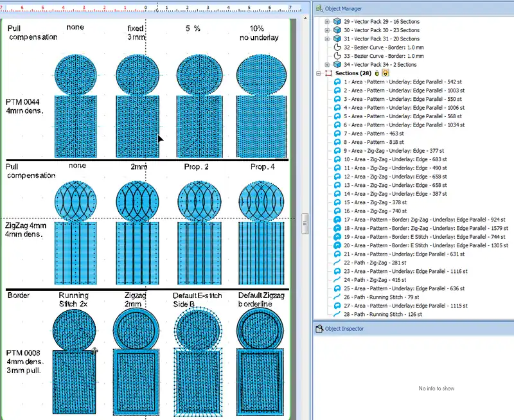This screenshot has width=514, height=420.
Task: Toggle the small green lock beside Sections
Action: pyautogui.click(x=377, y=73)
